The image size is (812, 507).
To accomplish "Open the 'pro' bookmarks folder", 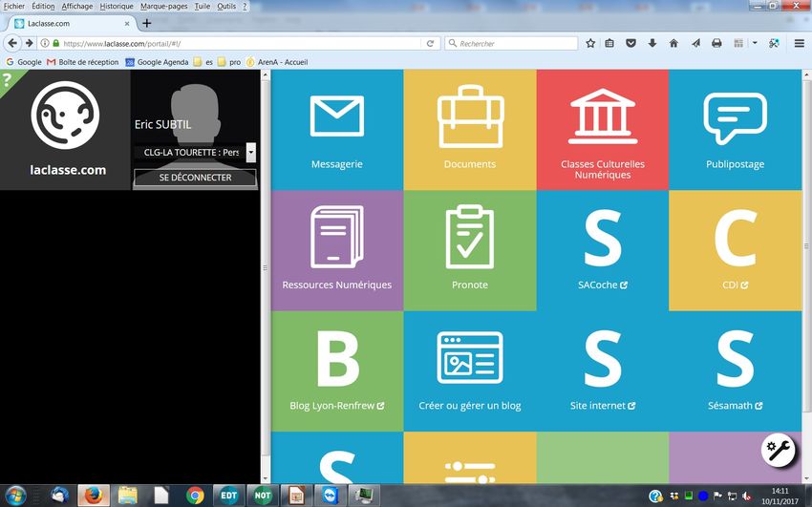I will pyautogui.click(x=229, y=62).
